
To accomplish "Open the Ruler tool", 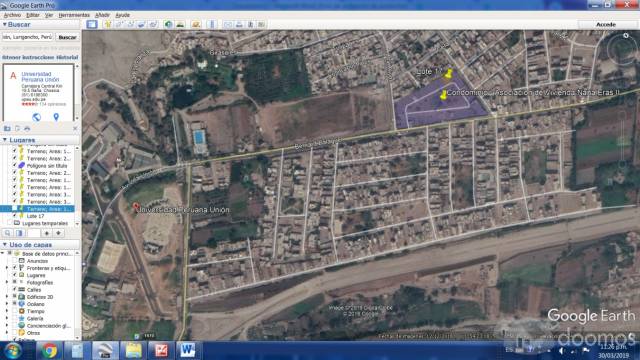I will point(211,24).
